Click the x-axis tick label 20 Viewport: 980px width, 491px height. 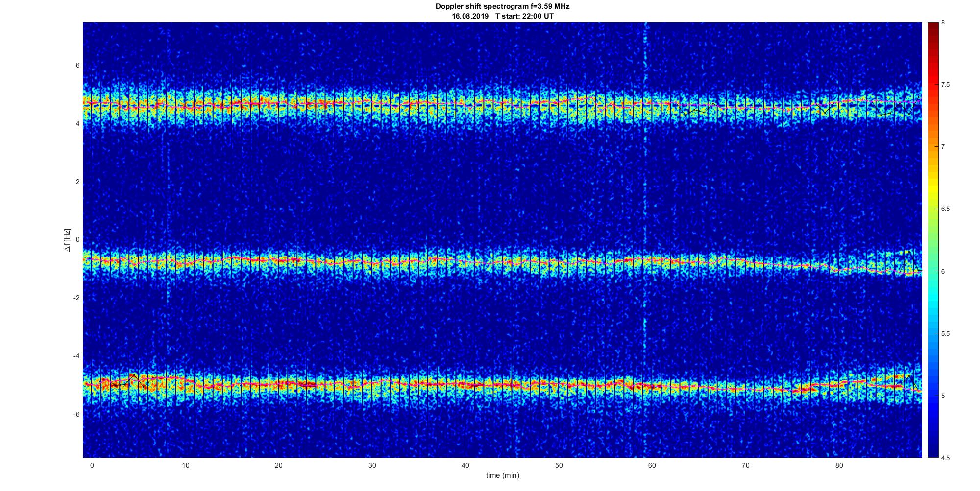tap(278, 465)
